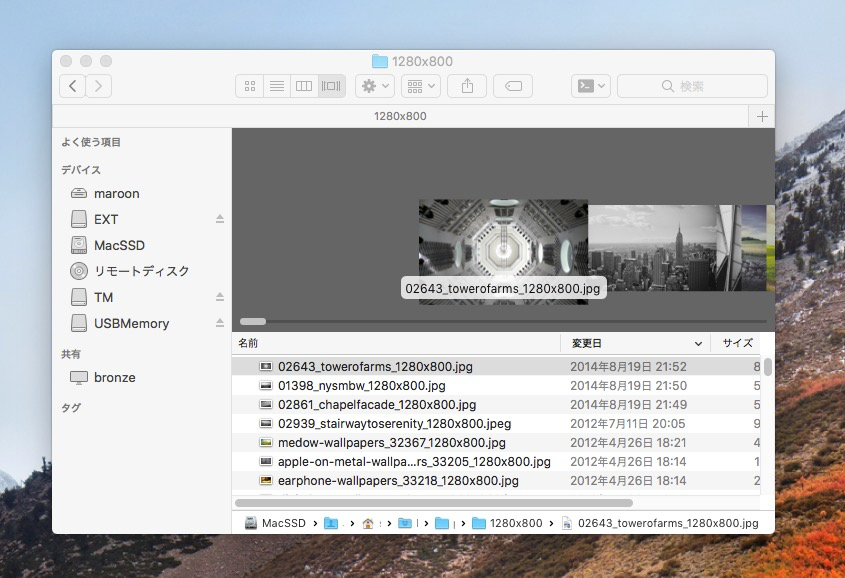
Task: Open the terminal script dropdown in toolbar
Action: pos(590,86)
